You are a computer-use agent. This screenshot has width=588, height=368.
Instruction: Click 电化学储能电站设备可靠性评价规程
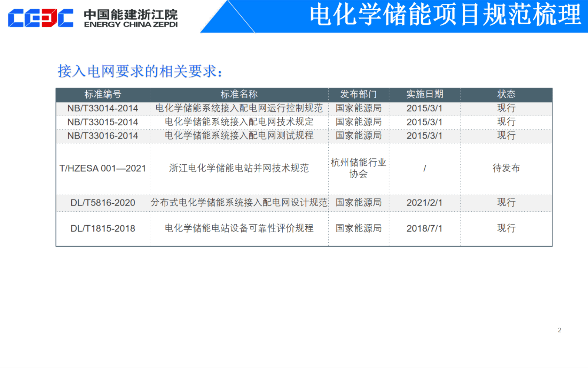pyautogui.click(x=239, y=228)
